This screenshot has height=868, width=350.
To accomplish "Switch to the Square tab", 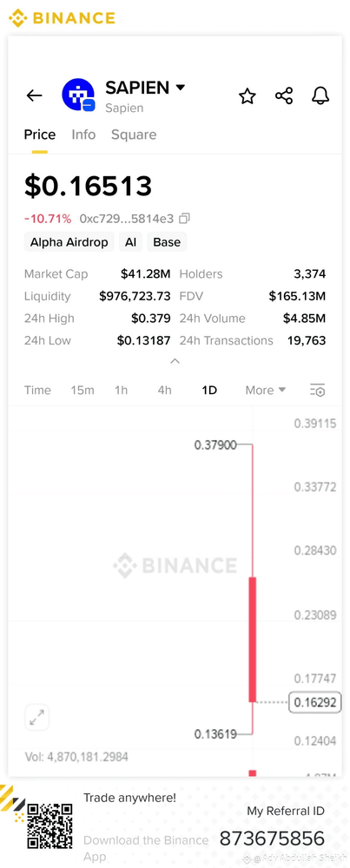I will tap(134, 135).
